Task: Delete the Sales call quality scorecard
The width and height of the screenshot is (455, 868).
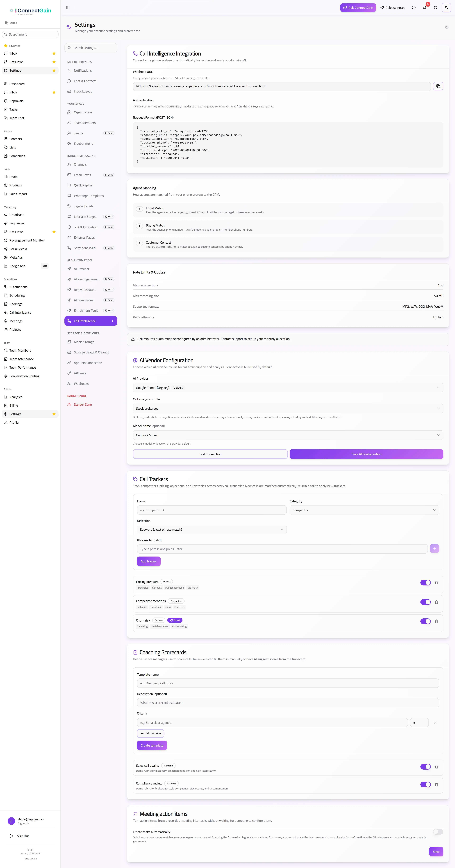Action: coord(437,767)
